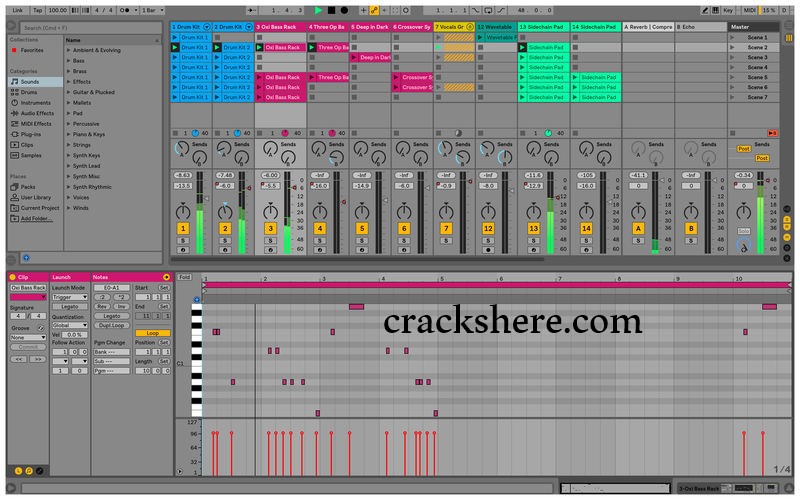Select the A Reverb return track header
Viewport: 800px width, 500px height.
pos(648,27)
